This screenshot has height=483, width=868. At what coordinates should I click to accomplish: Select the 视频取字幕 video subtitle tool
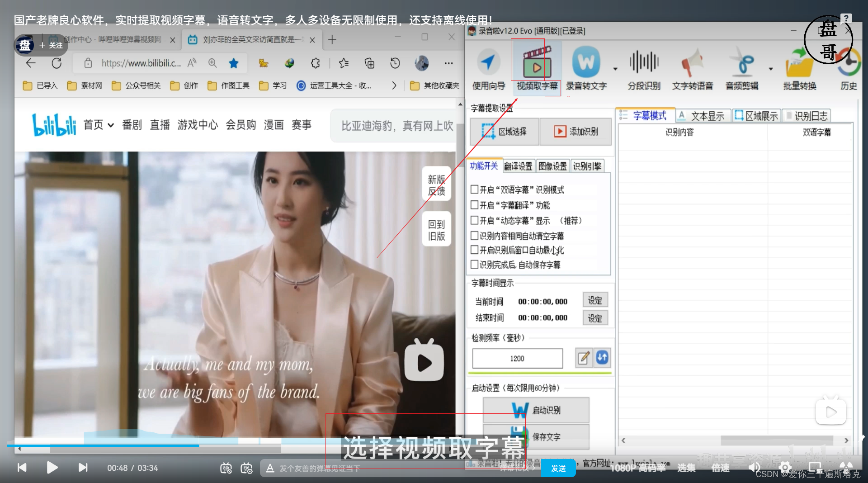[537, 69]
